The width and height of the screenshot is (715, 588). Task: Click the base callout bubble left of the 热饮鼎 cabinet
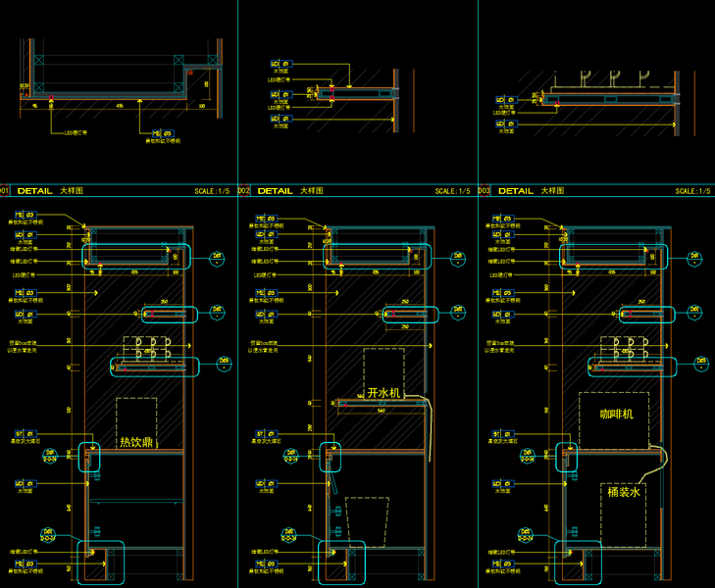click(x=48, y=535)
